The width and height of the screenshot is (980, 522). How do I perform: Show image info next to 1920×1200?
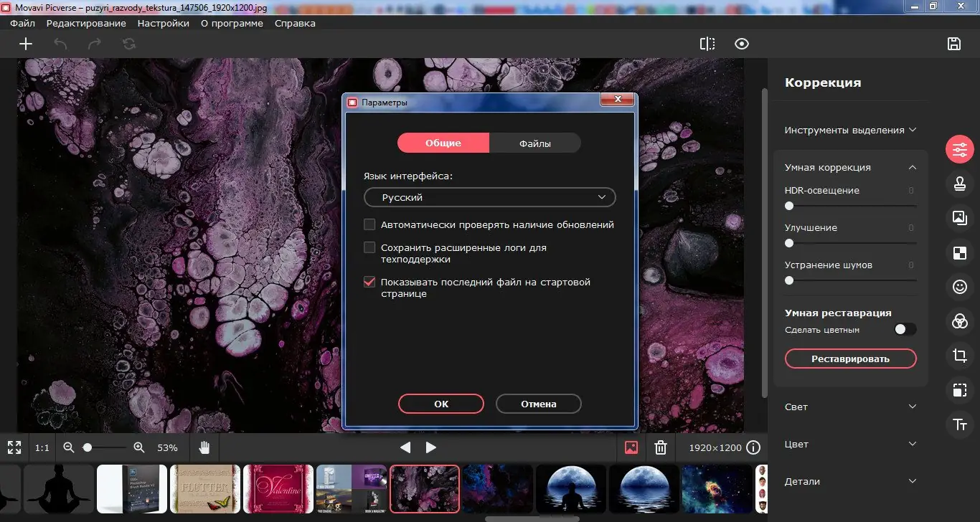pyautogui.click(x=753, y=447)
